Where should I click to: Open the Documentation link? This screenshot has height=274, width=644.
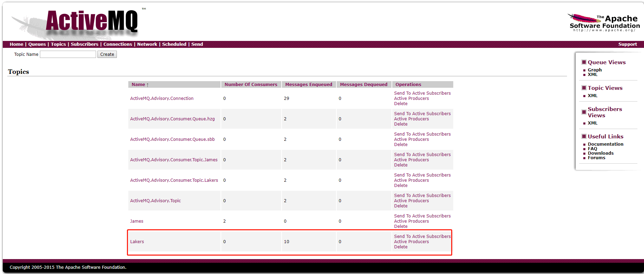coord(606,144)
